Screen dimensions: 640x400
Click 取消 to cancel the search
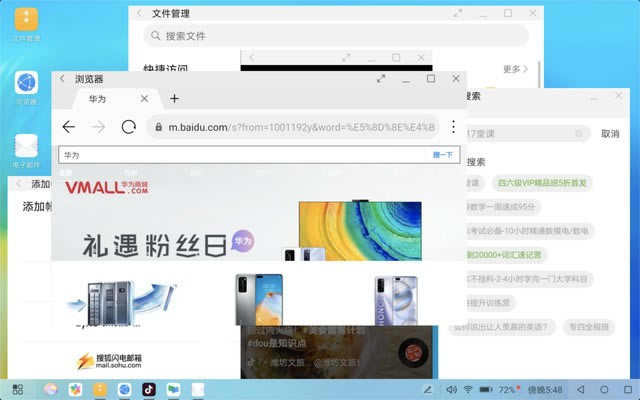(x=609, y=133)
